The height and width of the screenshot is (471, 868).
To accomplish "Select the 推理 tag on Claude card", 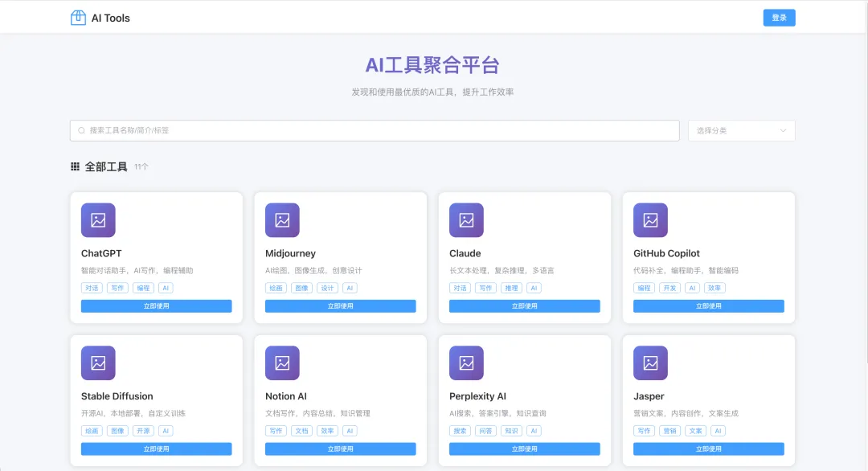I will pos(511,288).
